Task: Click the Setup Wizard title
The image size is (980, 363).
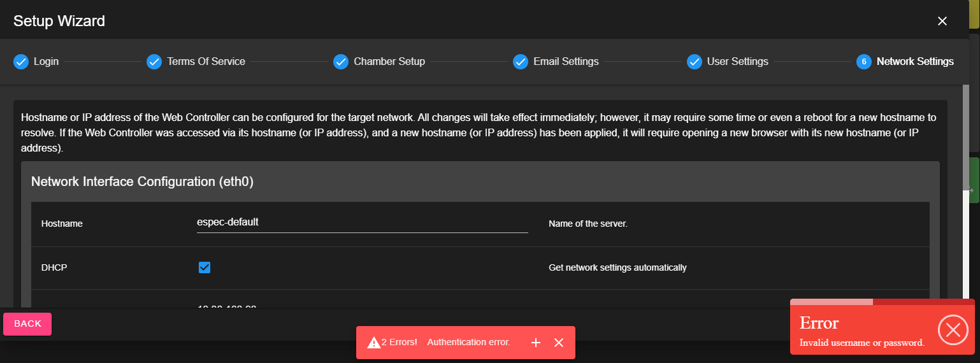Action: click(59, 21)
